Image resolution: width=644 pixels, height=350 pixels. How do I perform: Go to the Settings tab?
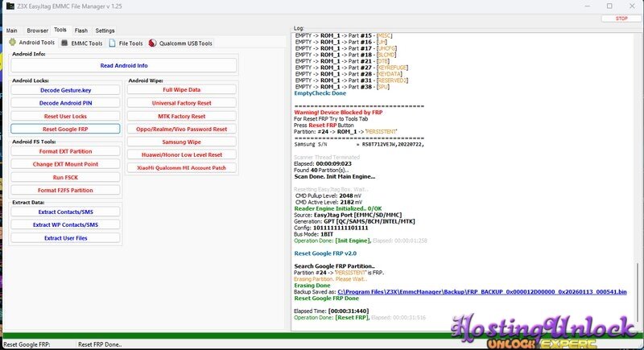click(105, 31)
